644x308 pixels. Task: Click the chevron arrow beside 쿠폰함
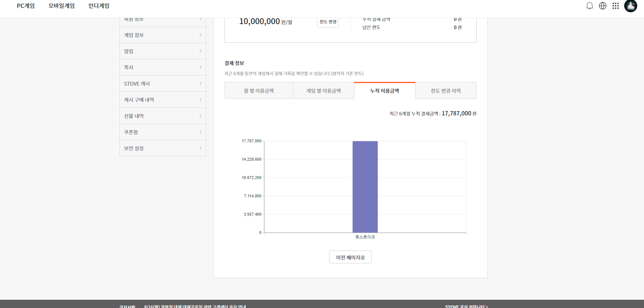pyautogui.click(x=200, y=132)
